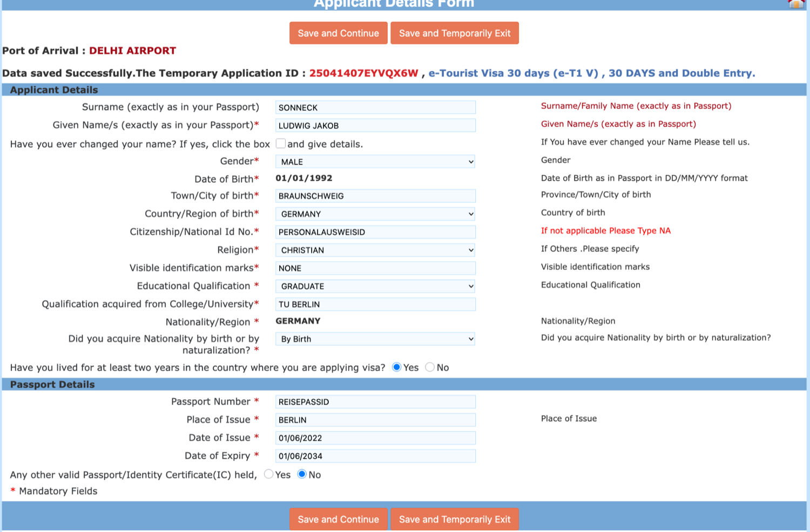The width and height of the screenshot is (810, 532).
Task: Click the bottom Save and Temporarily Exit button
Action: (x=455, y=519)
